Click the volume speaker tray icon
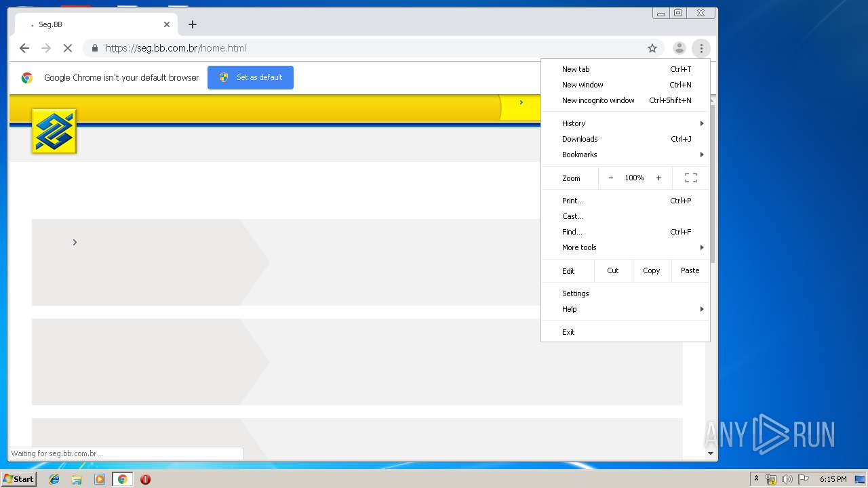 click(787, 479)
